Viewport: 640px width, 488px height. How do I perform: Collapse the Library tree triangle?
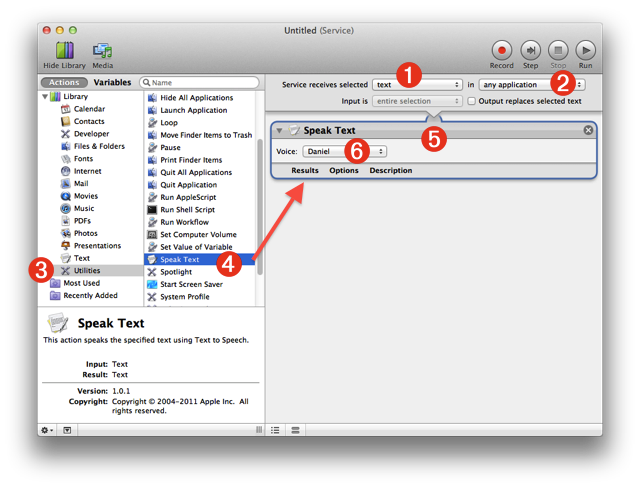45,97
